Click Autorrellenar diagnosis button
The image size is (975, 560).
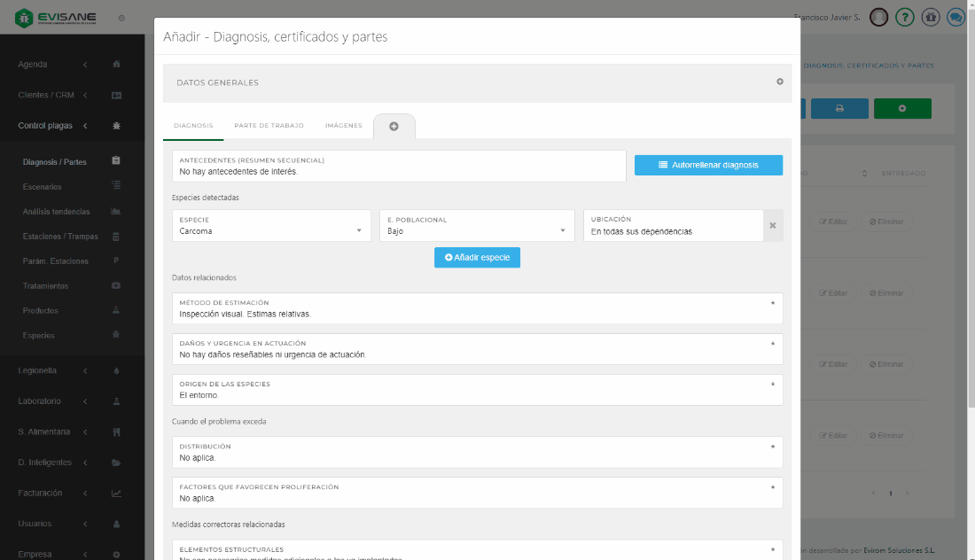(708, 165)
